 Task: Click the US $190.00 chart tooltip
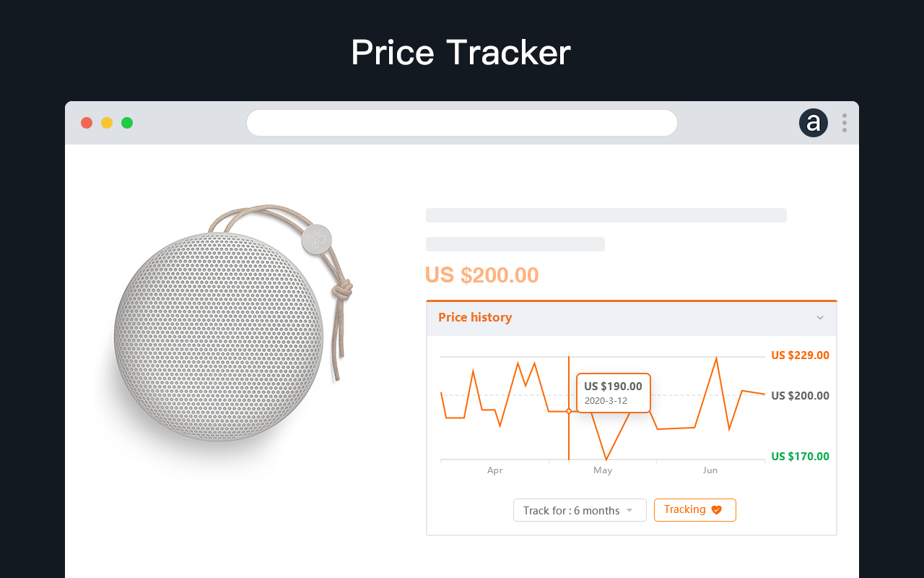613,392
